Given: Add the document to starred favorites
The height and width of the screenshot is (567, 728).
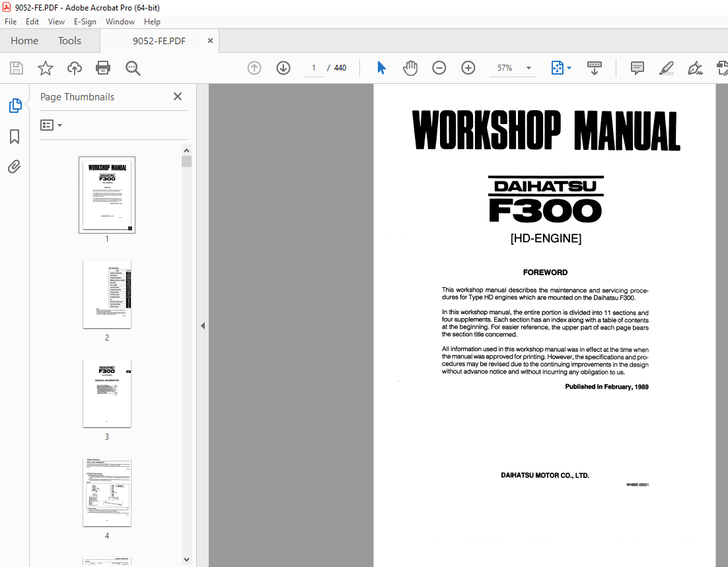Looking at the screenshot, I should 46,68.
